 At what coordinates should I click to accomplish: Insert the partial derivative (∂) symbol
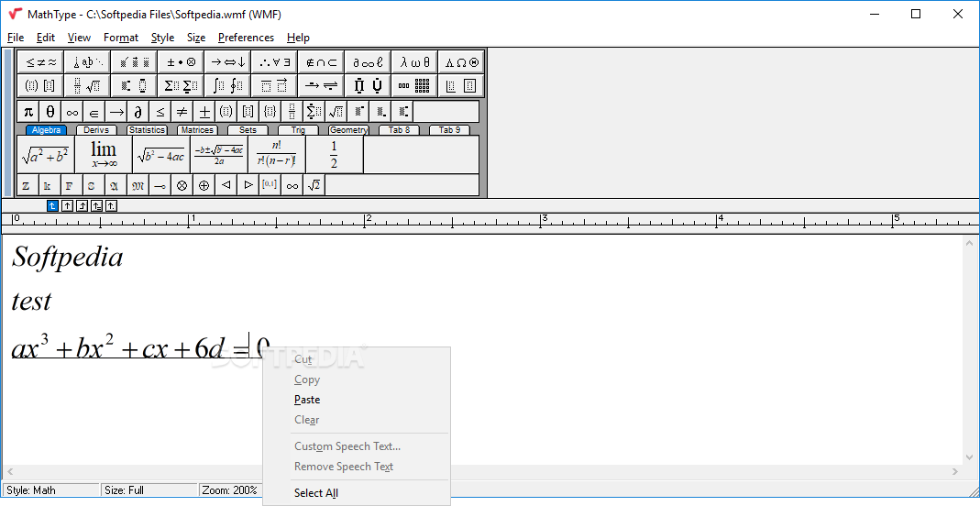(x=138, y=112)
